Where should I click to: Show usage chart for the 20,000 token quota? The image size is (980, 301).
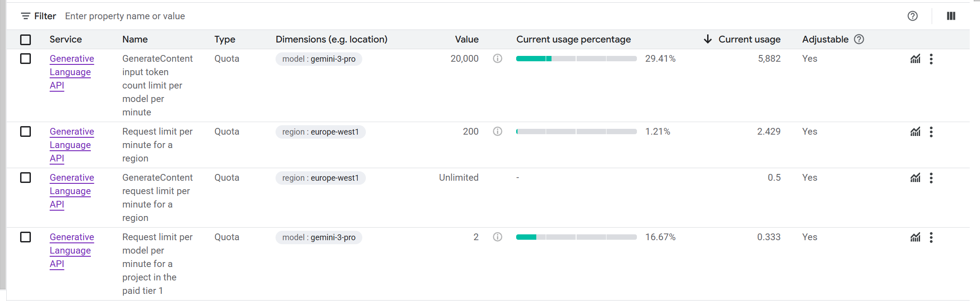tap(915, 59)
